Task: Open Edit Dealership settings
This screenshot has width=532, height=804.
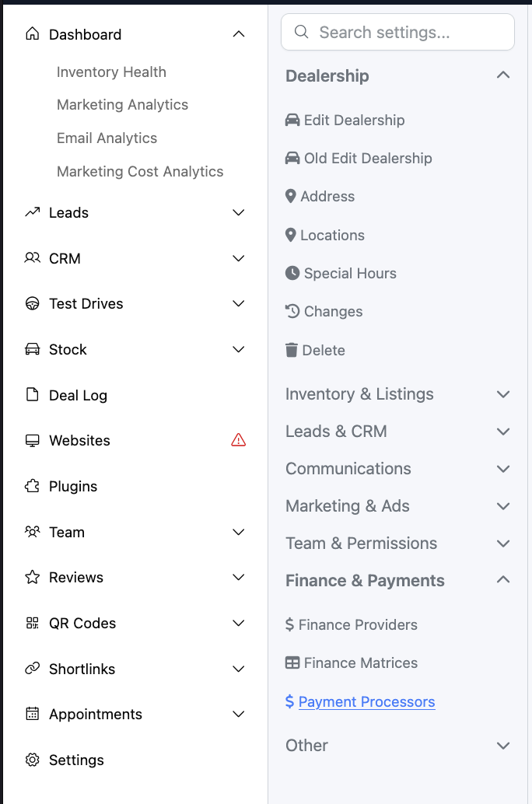Action: (354, 120)
